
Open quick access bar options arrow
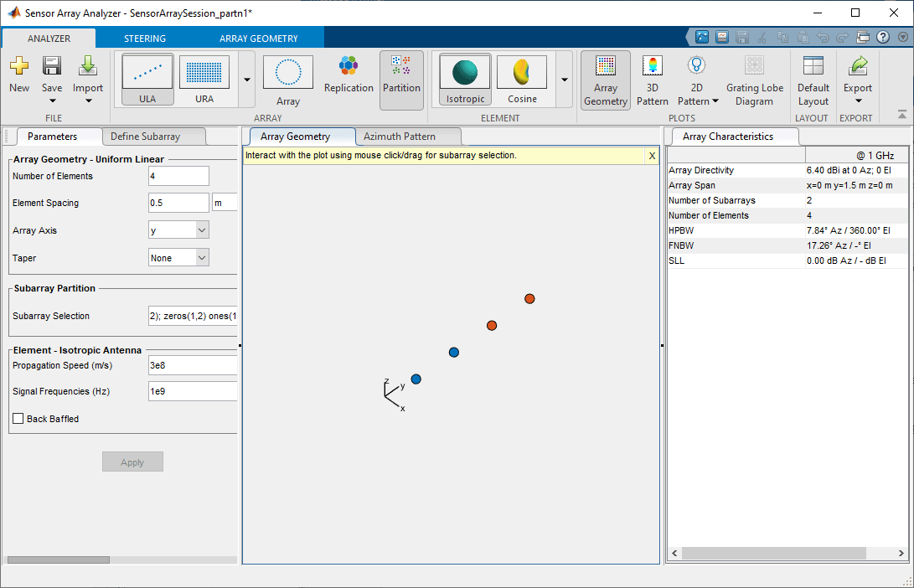tap(903, 38)
